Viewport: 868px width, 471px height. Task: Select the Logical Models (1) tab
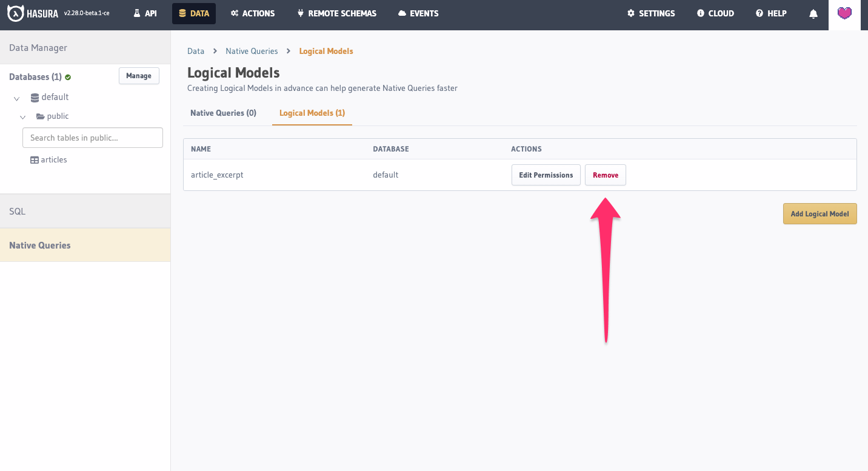click(312, 113)
